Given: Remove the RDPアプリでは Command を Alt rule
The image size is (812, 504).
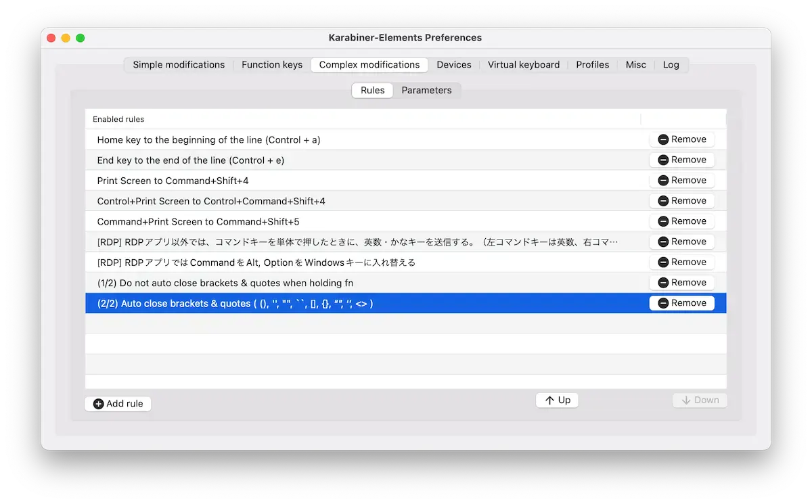Looking at the screenshot, I should (682, 262).
